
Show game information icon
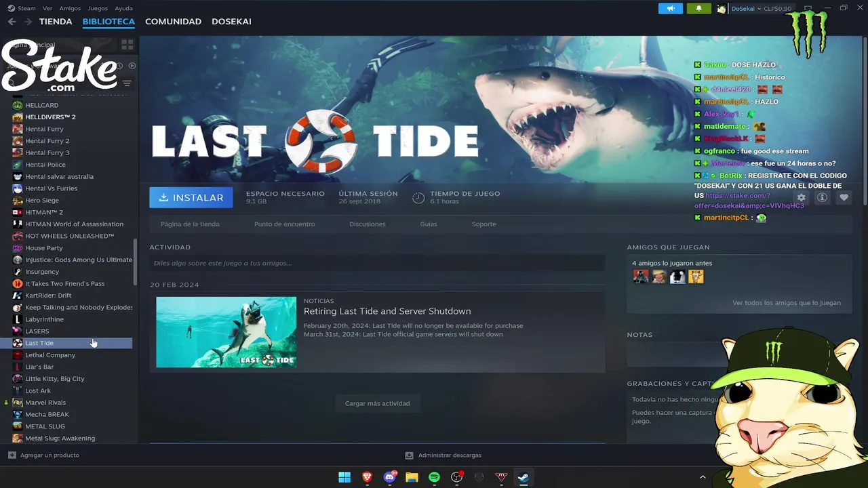(822, 197)
